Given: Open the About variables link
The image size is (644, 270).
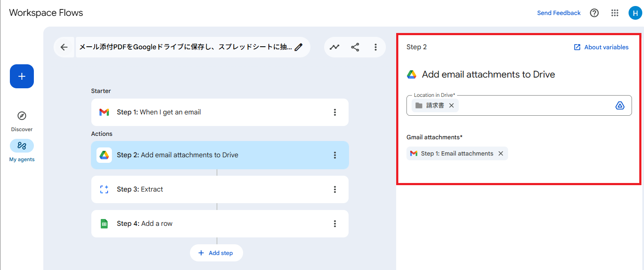Looking at the screenshot, I should tap(601, 47).
